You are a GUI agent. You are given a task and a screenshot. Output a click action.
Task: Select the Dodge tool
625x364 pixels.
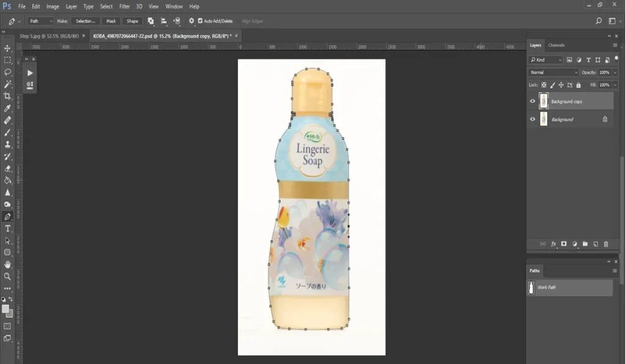(x=7, y=204)
